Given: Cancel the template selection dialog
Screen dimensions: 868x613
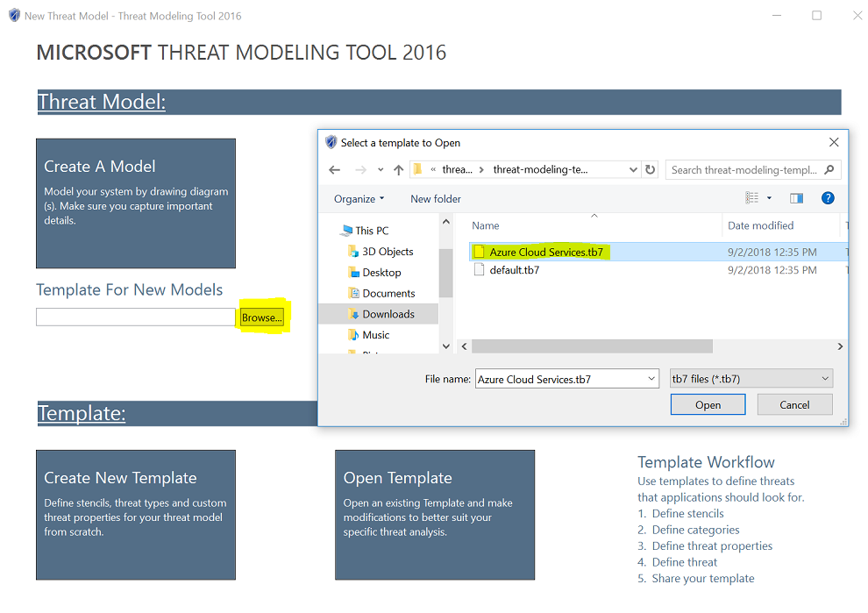Looking at the screenshot, I should click(793, 403).
